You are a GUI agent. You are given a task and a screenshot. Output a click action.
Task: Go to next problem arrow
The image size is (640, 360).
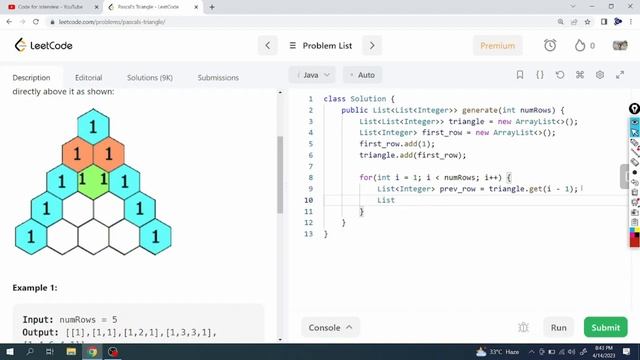pyautogui.click(x=372, y=45)
